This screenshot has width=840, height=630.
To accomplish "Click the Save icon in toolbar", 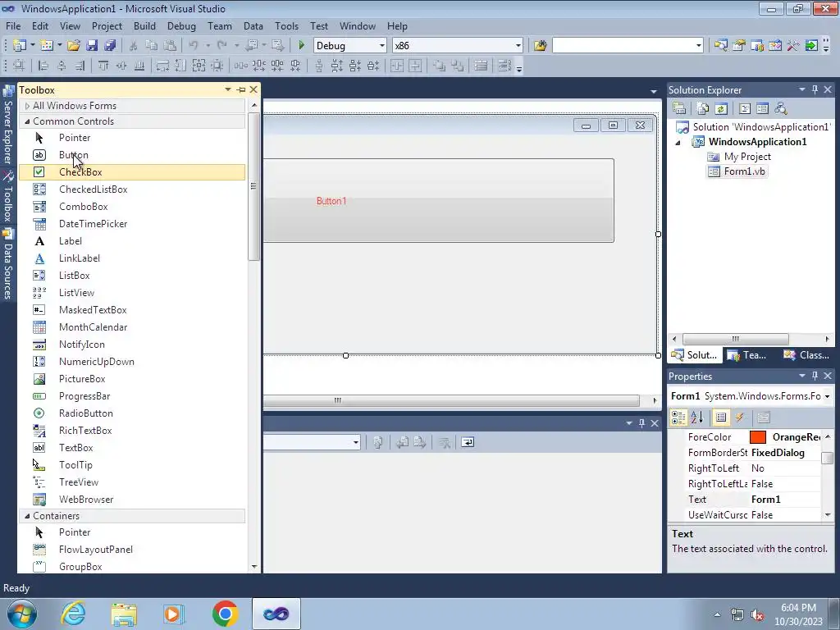I will [x=92, y=46].
